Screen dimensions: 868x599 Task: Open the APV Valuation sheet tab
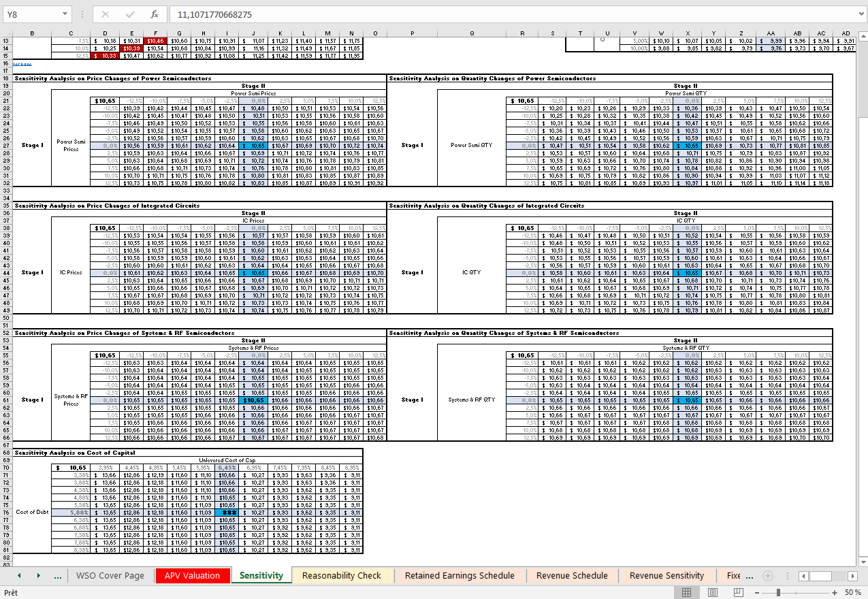click(192, 575)
